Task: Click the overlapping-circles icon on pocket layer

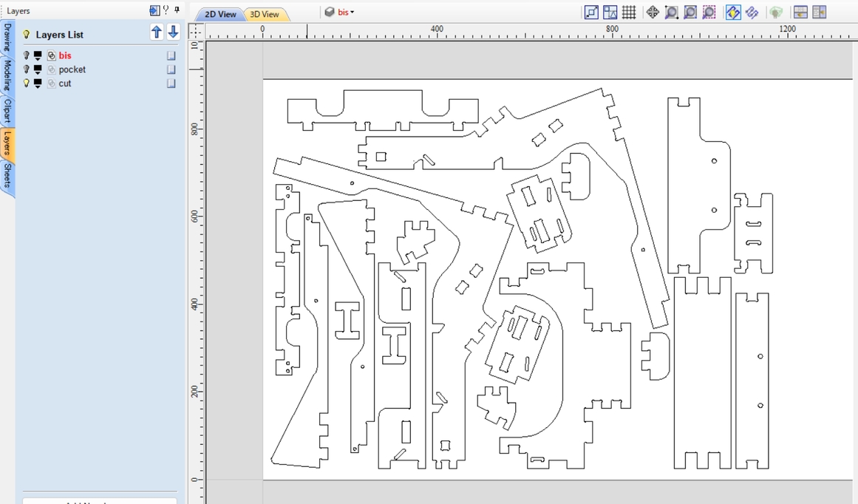Action: pyautogui.click(x=52, y=69)
